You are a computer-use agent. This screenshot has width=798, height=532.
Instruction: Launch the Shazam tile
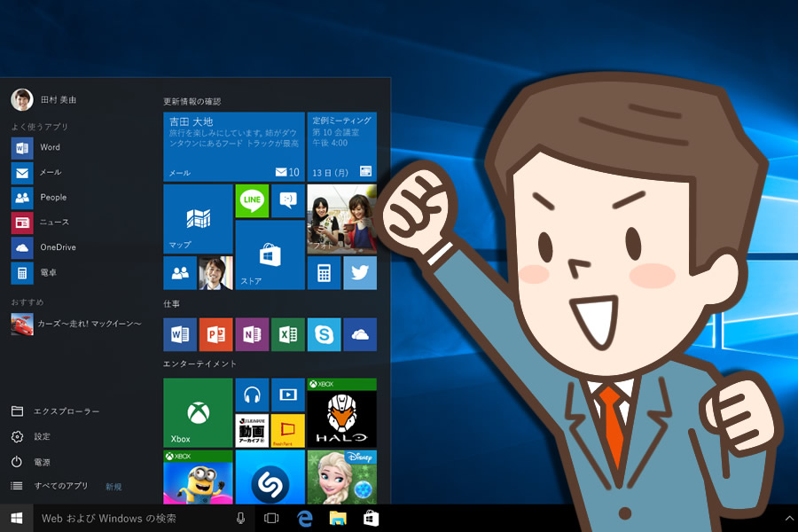click(x=270, y=477)
